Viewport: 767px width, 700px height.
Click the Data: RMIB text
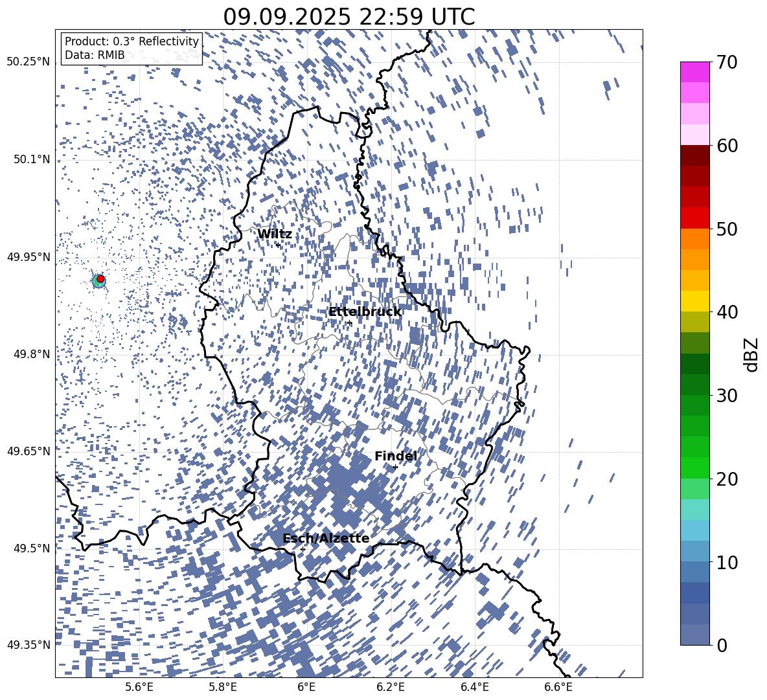pyautogui.click(x=95, y=55)
